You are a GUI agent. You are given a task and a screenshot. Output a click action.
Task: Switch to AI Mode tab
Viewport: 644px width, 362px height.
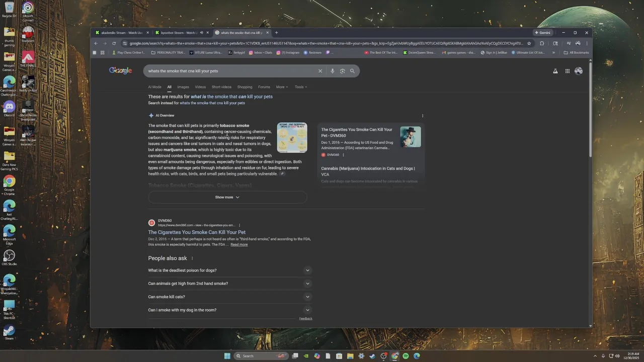tap(155, 87)
